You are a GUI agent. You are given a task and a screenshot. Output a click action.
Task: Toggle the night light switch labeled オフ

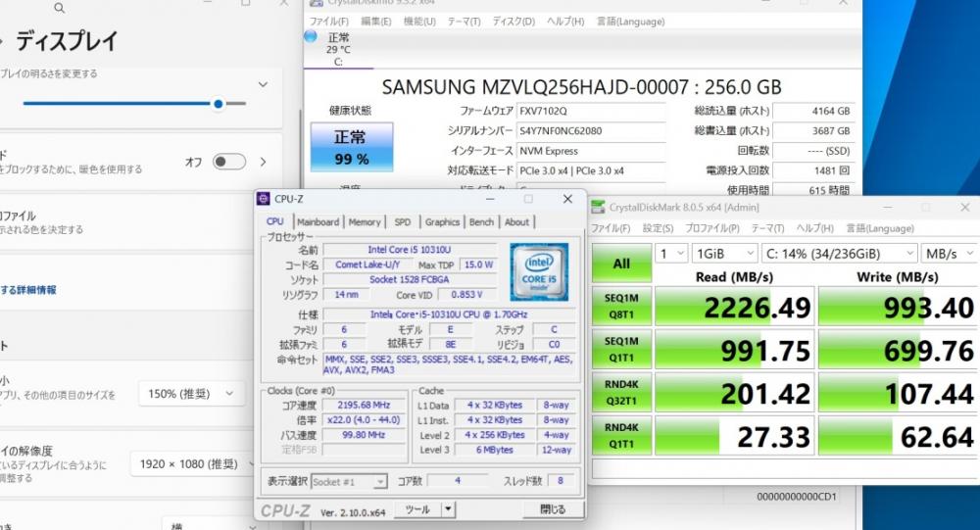228,162
